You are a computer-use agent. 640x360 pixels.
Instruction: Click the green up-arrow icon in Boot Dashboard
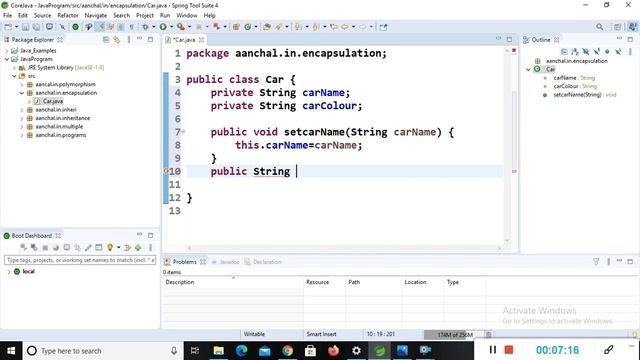pos(138,247)
